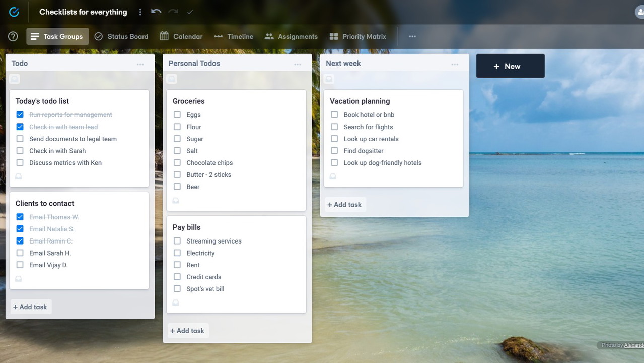
Task: Check the Check in with Sarah box
Action: coord(20,151)
